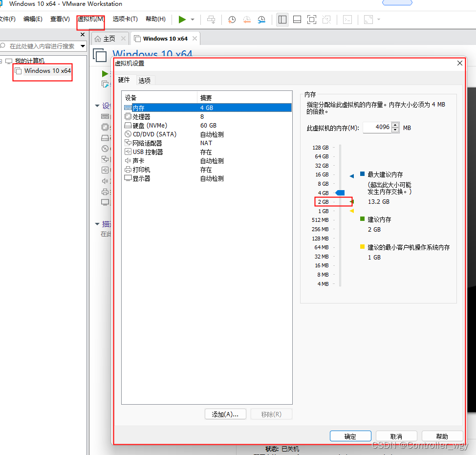The width and height of the screenshot is (476, 455).
Task: Open the stretch display dropdown arrow
Action: pos(379,20)
